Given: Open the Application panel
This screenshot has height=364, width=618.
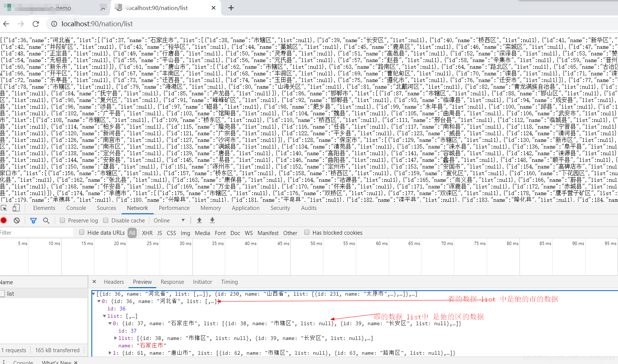Looking at the screenshot, I should point(246,208).
